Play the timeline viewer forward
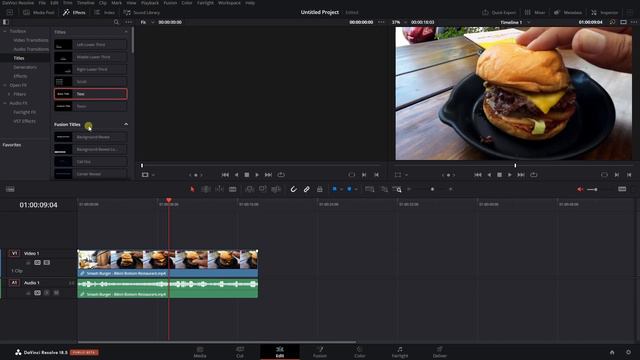Viewport: 640px width, 360px height. pyautogui.click(x=510, y=175)
